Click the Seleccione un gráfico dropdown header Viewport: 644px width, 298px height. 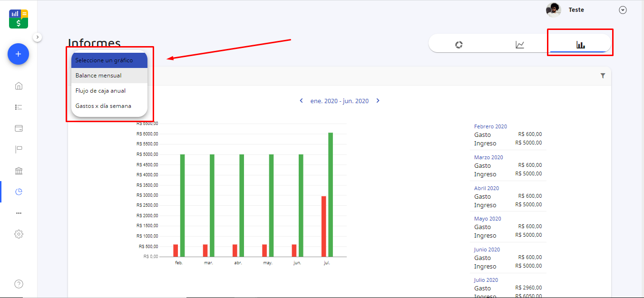[x=109, y=60]
